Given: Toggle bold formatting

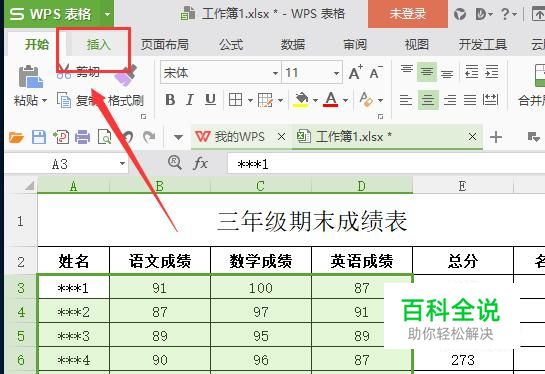Looking at the screenshot, I should point(170,100).
